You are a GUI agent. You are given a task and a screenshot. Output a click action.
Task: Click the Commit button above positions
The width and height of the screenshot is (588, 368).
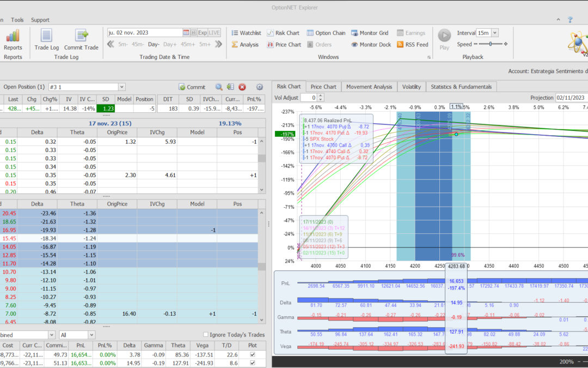[x=192, y=87]
